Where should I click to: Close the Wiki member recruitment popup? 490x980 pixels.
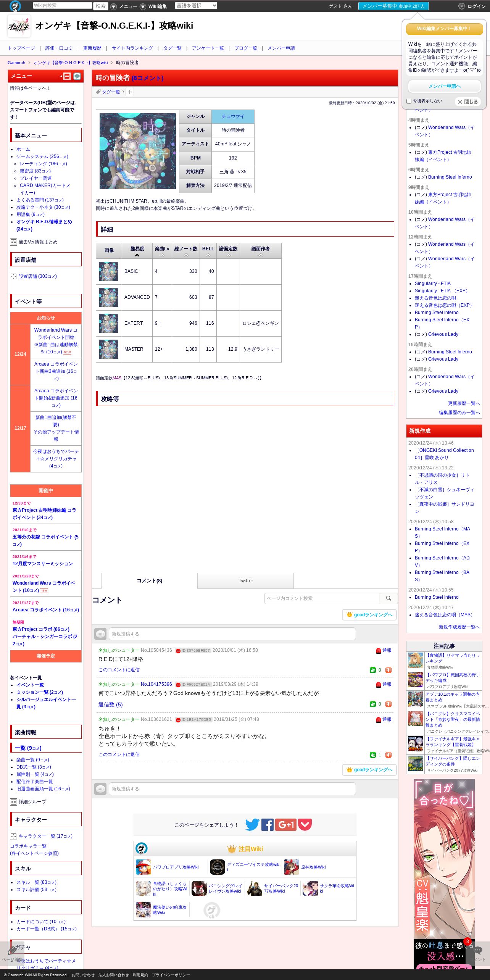pyautogui.click(x=468, y=102)
